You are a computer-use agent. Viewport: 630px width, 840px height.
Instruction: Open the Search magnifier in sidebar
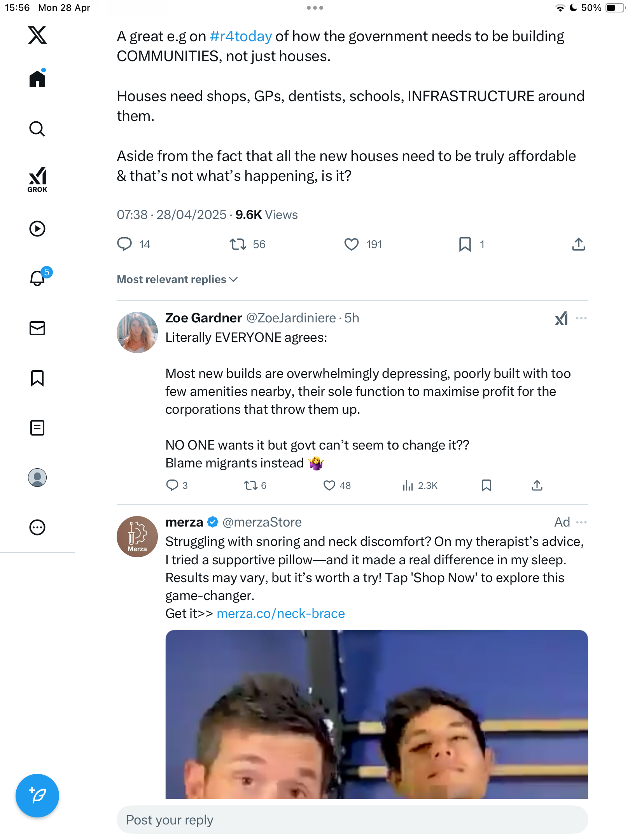(x=37, y=129)
